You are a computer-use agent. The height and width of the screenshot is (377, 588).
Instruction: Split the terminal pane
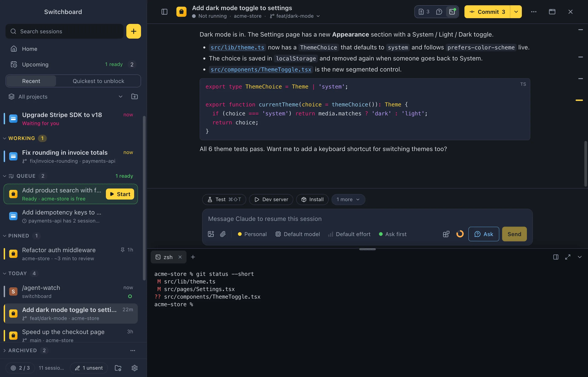pyautogui.click(x=556, y=257)
